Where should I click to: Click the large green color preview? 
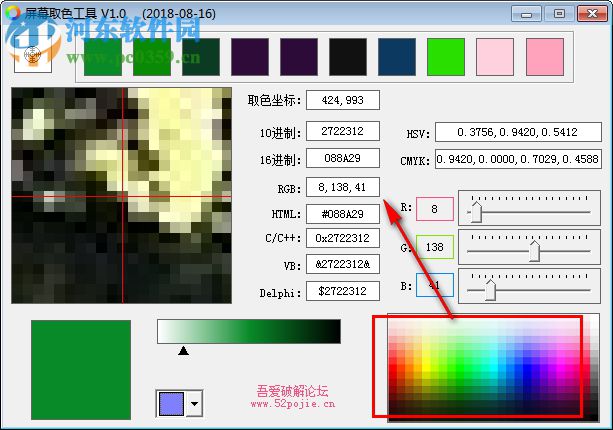click(81, 370)
